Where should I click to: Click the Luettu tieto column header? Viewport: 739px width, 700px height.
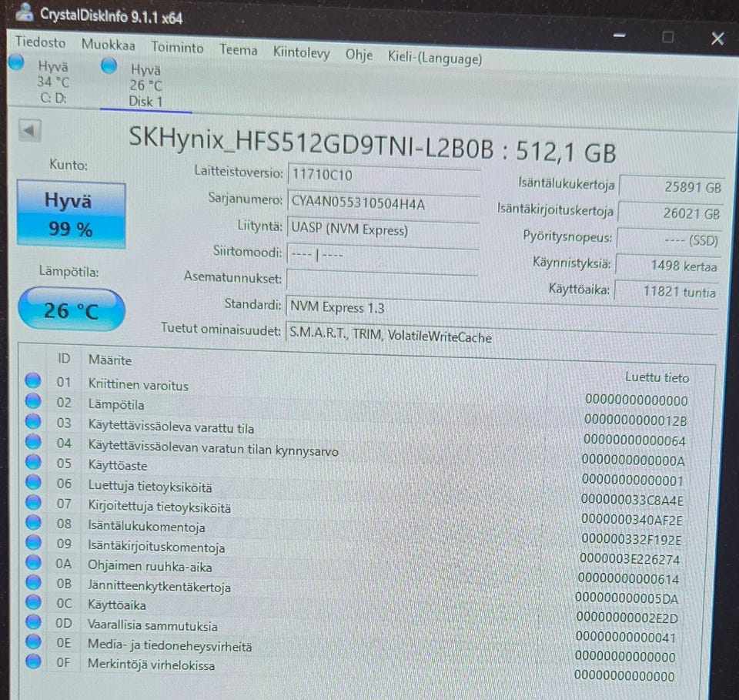tap(657, 377)
